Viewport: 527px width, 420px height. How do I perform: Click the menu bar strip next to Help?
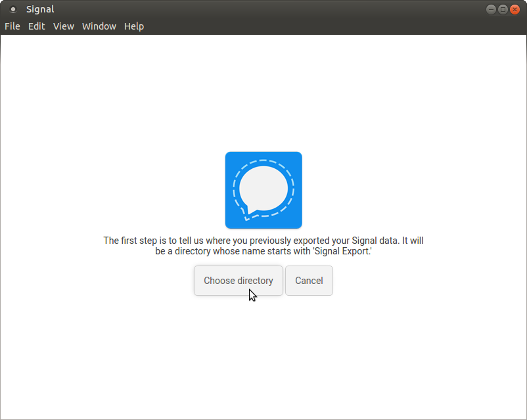[x=263, y=26]
